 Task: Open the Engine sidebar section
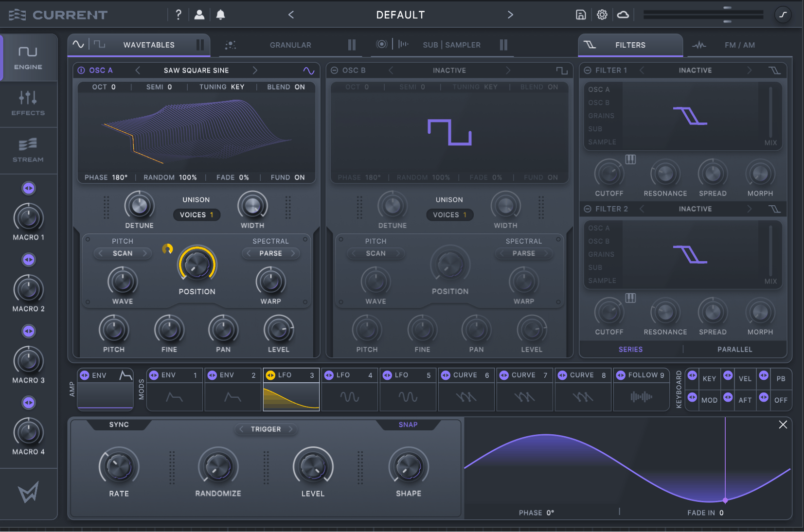click(28, 57)
